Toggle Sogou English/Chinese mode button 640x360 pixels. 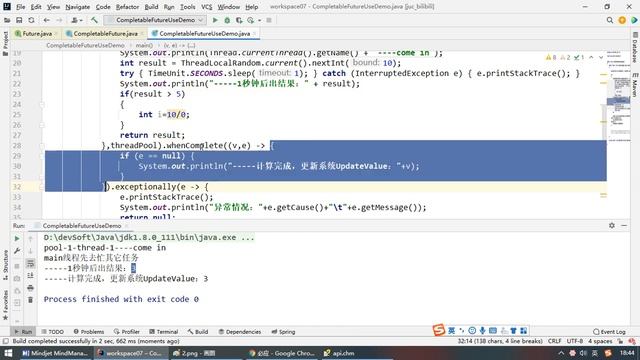(x=451, y=331)
